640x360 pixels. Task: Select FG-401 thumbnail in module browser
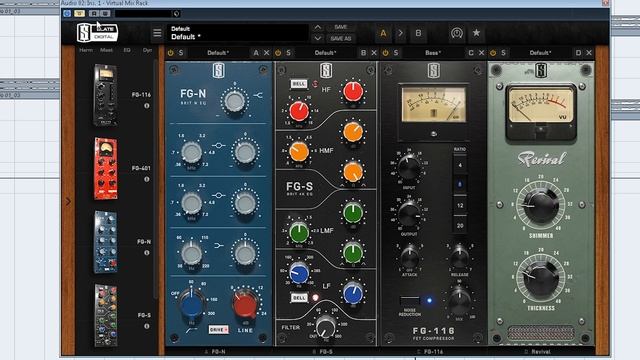point(106,169)
